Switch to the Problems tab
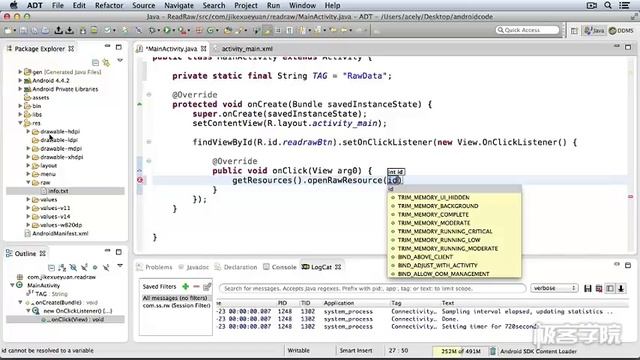Screen dimensions: 640x360 (x=155, y=267)
